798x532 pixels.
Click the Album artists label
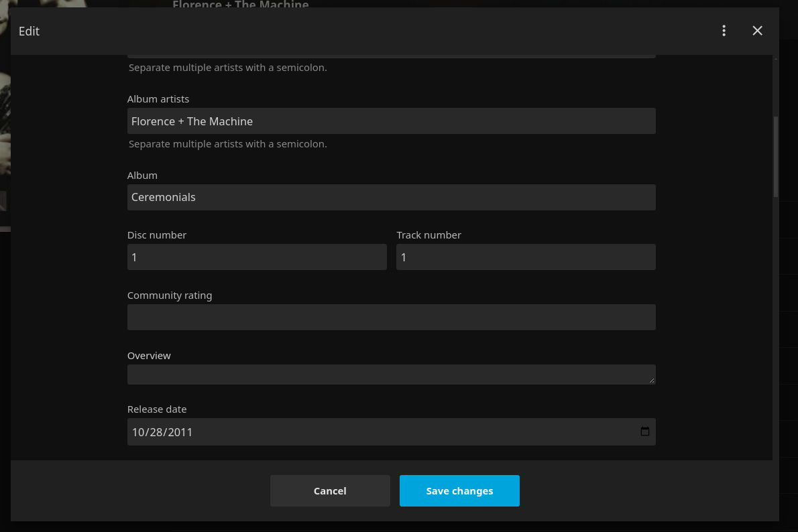(158, 99)
